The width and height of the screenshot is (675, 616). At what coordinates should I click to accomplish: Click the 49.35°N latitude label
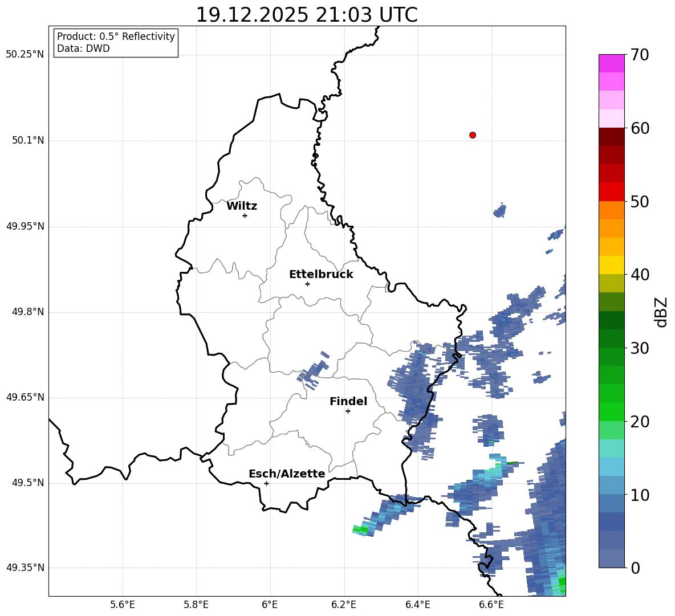(x=25, y=568)
